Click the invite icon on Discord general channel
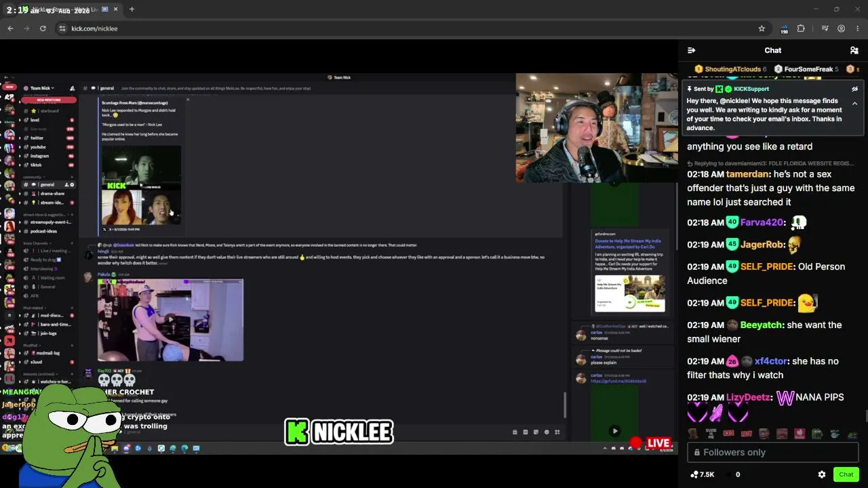 (x=66, y=184)
